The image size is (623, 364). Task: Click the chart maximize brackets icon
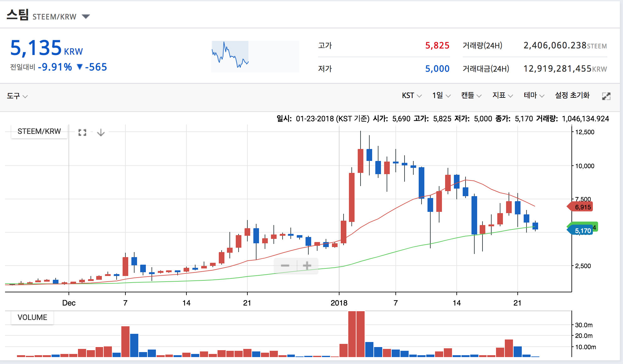[x=82, y=133]
